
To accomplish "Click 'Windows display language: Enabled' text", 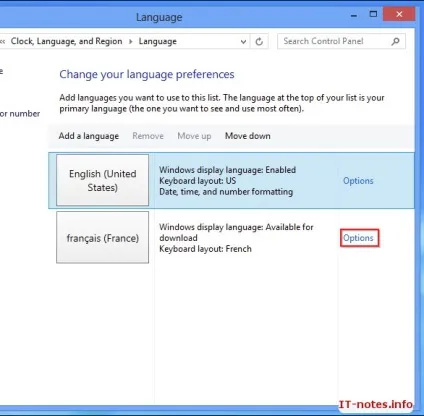I will point(227,170).
